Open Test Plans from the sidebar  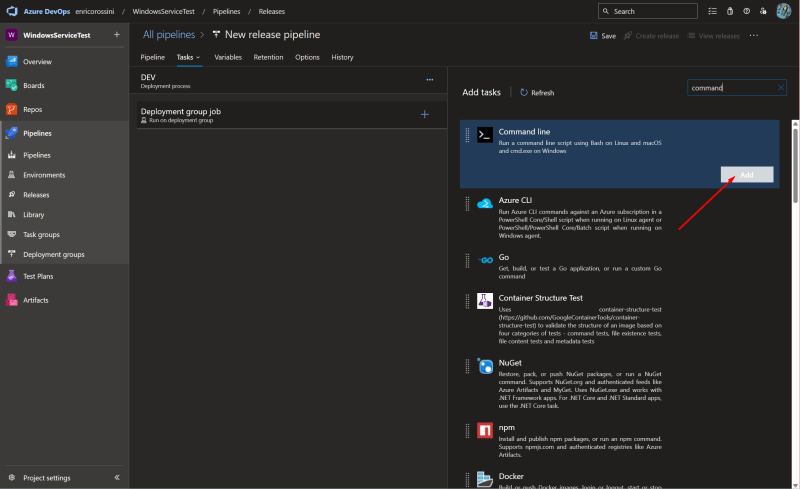click(x=38, y=277)
